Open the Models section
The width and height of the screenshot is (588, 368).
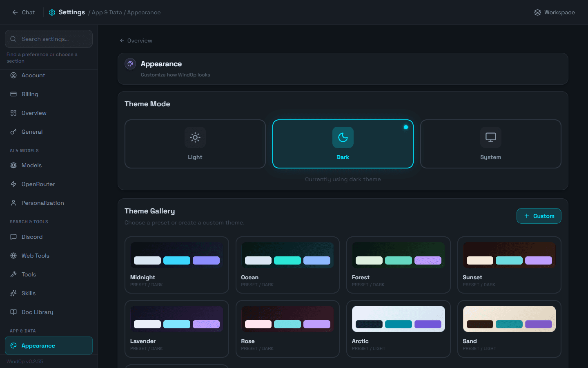click(49, 165)
